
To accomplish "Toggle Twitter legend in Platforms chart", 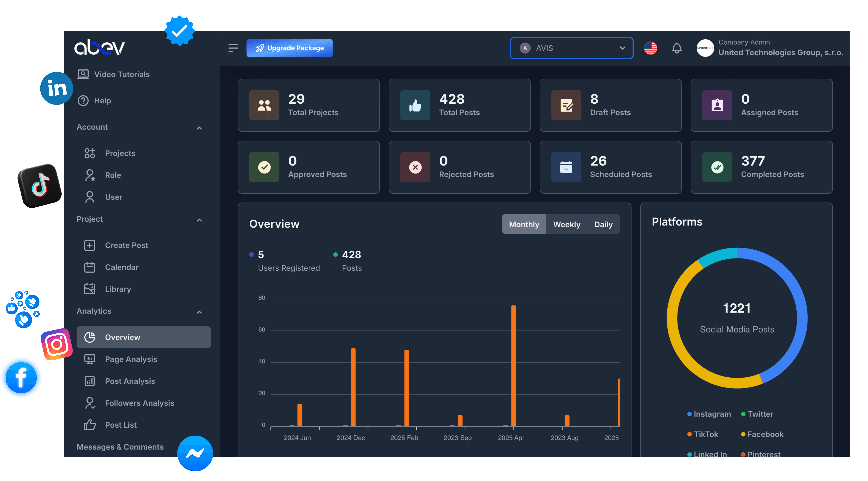I will coord(757,414).
